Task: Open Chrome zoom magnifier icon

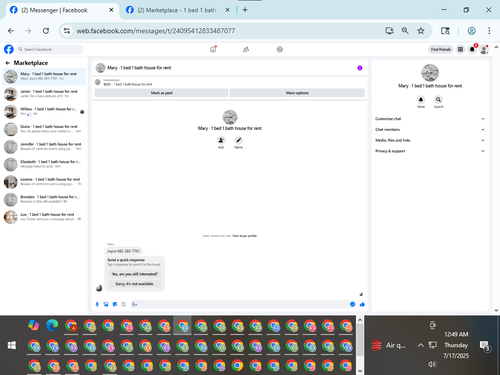Action: [405, 31]
